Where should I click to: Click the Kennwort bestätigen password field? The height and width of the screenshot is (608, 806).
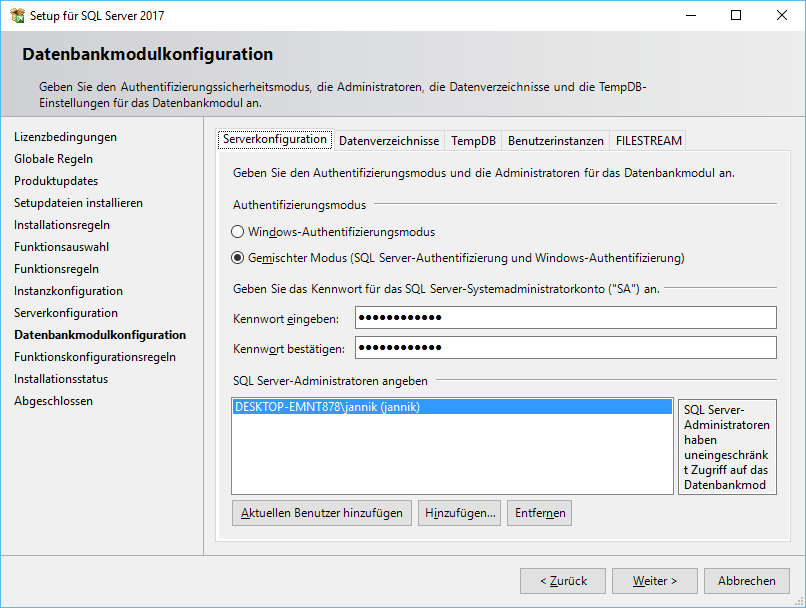(566, 348)
